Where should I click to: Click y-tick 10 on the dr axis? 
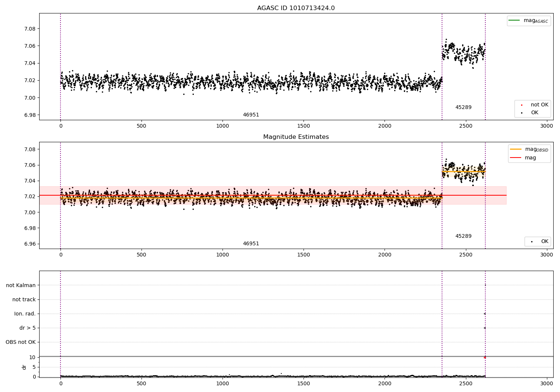tap(32, 357)
